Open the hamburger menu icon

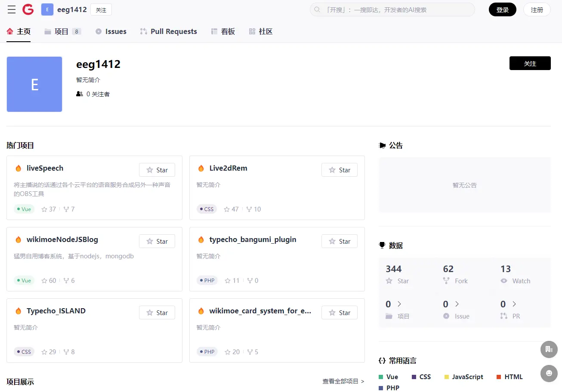pos(12,10)
